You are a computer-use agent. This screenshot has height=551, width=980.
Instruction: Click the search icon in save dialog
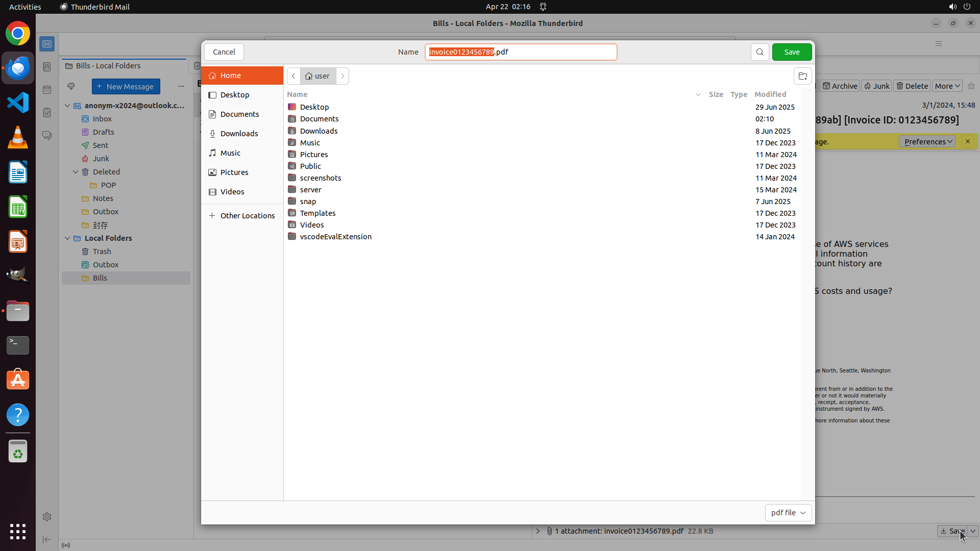[759, 52]
